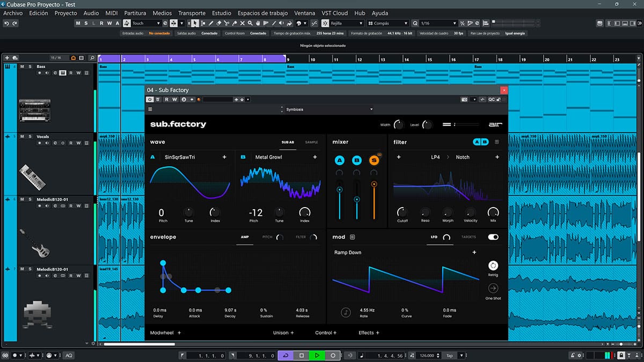Image resolution: width=644 pixels, height=362 pixels.
Task: Open the Touch automation mode dropdown
Action: click(147, 23)
